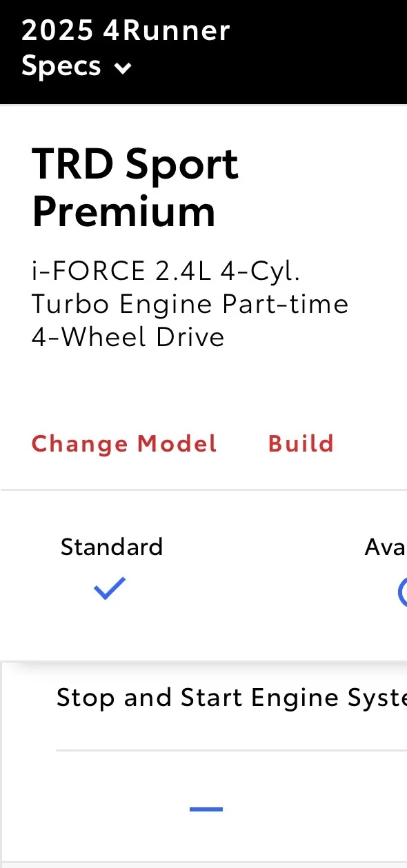Select the Available column header
Viewport: 407px width, 868px height.
385,547
